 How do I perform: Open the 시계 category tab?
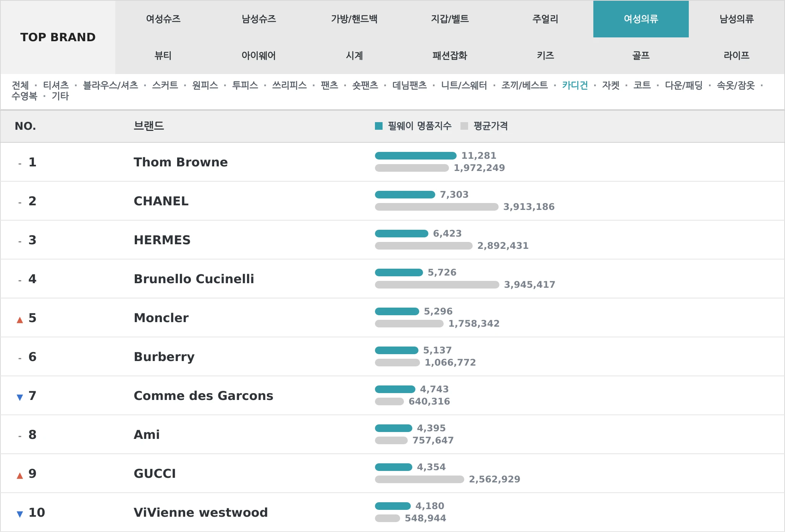pyautogui.click(x=354, y=55)
